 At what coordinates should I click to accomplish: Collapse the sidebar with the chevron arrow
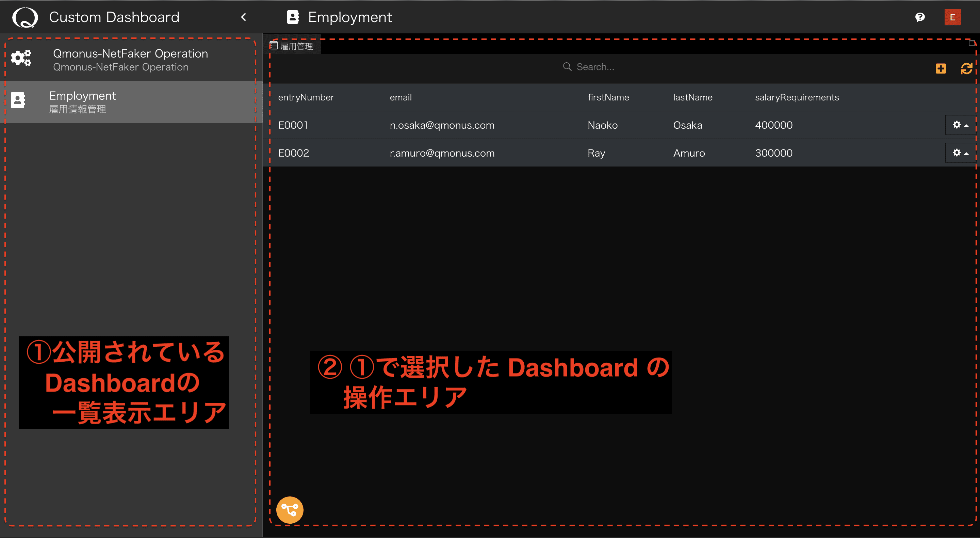tap(244, 17)
